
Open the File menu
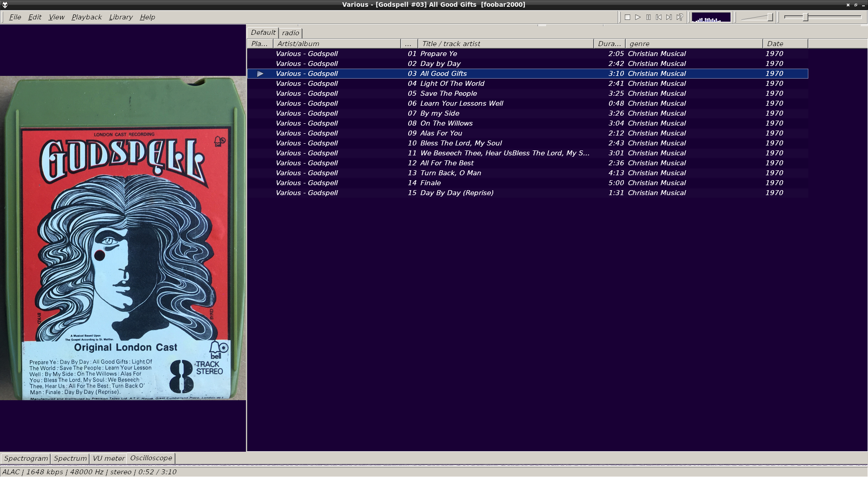click(x=15, y=17)
